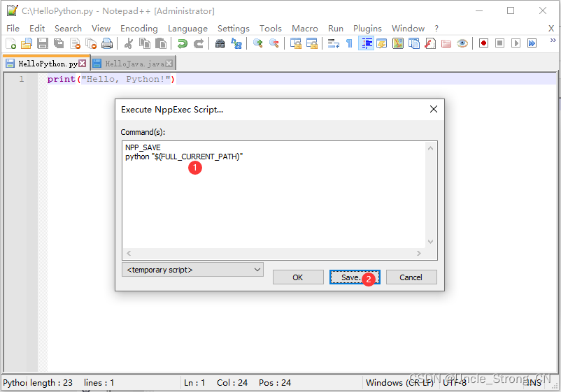This screenshot has height=392, width=561.
Task: Click the command box scroll down arrow
Action: [430, 242]
